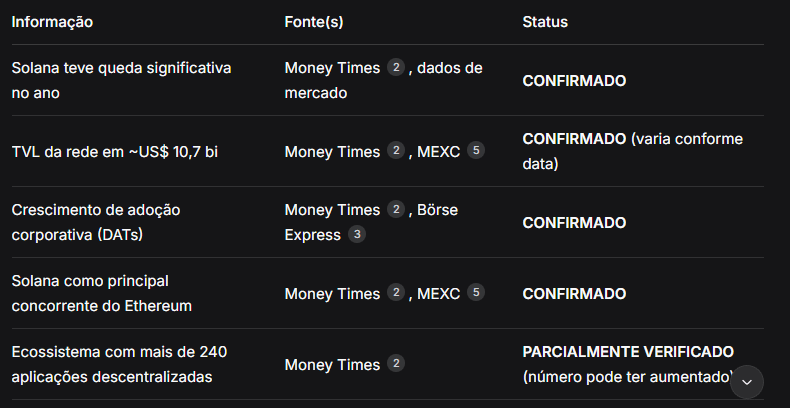Click the Börse Express source name

pyautogui.click(x=312, y=234)
